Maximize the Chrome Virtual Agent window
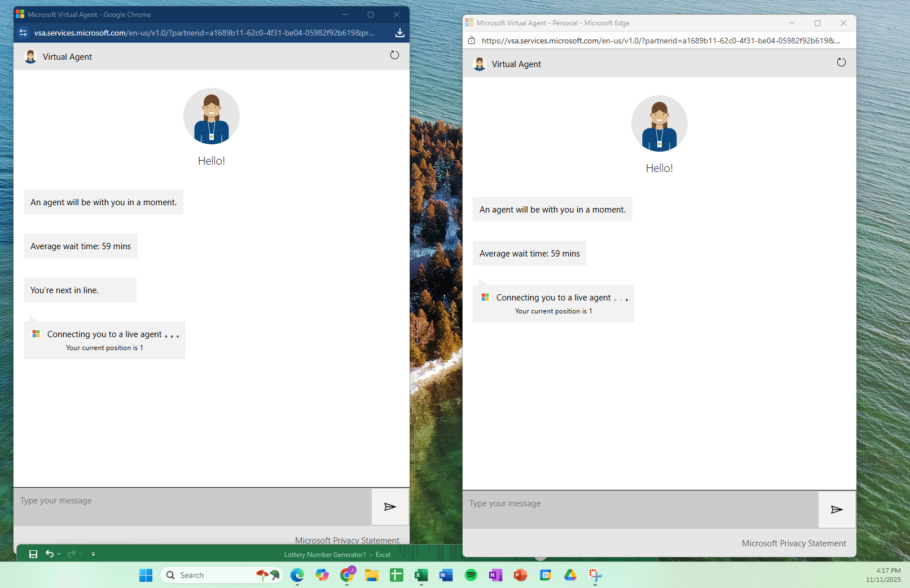This screenshot has width=910, height=588. click(371, 15)
